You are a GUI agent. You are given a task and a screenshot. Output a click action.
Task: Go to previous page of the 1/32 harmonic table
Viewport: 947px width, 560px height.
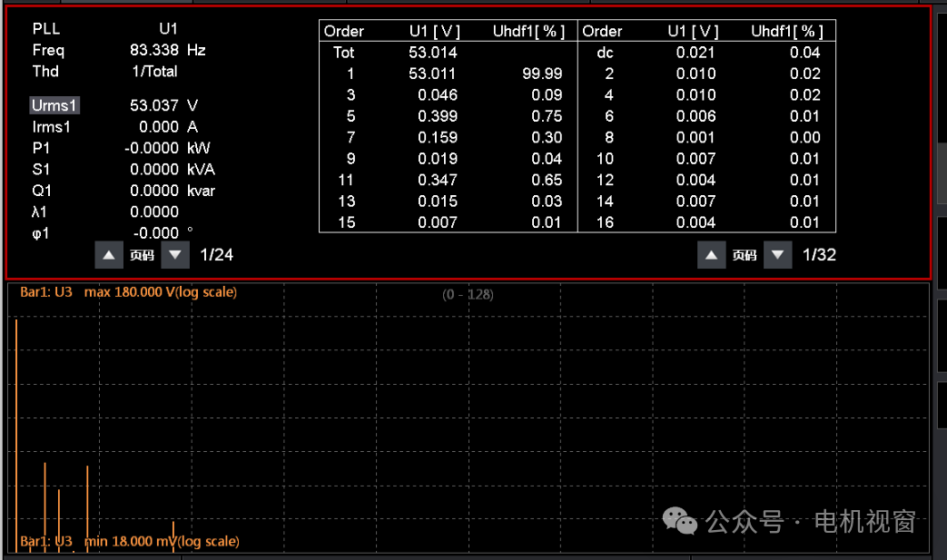(712, 255)
